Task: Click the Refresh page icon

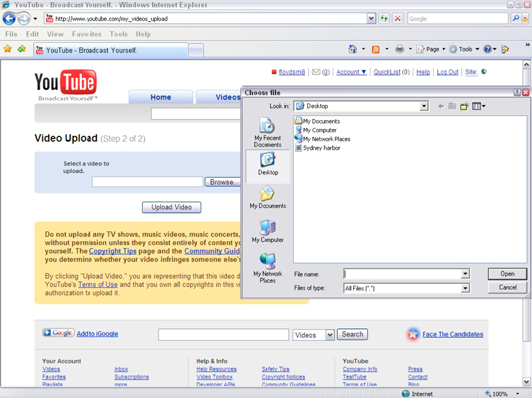Action: click(x=384, y=18)
